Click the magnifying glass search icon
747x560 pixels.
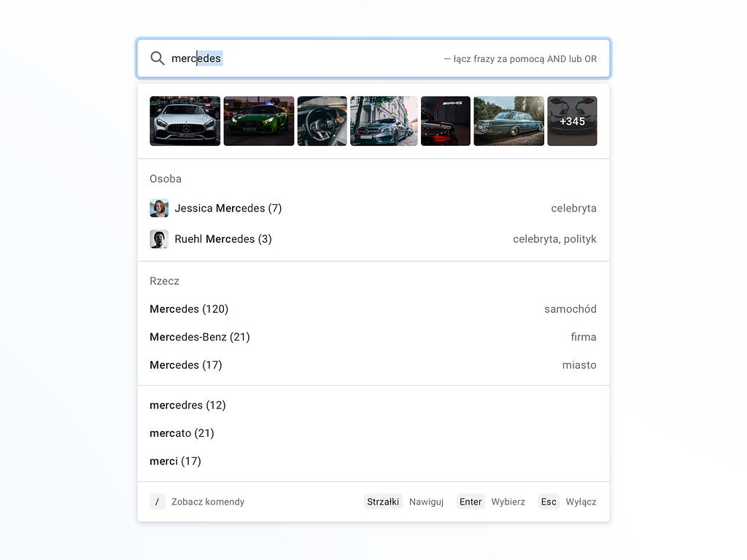click(x=157, y=58)
